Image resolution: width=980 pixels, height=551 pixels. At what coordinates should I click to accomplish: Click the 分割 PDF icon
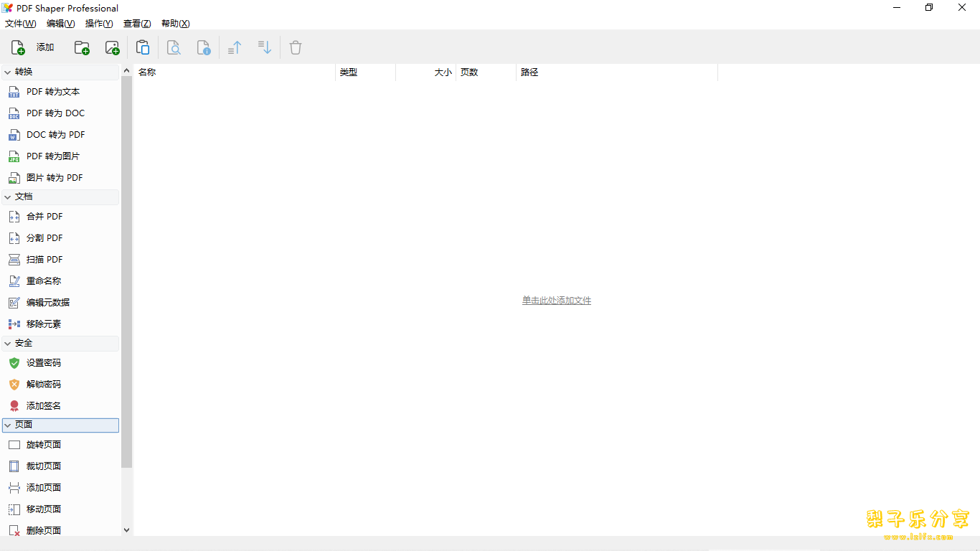(x=14, y=238)
